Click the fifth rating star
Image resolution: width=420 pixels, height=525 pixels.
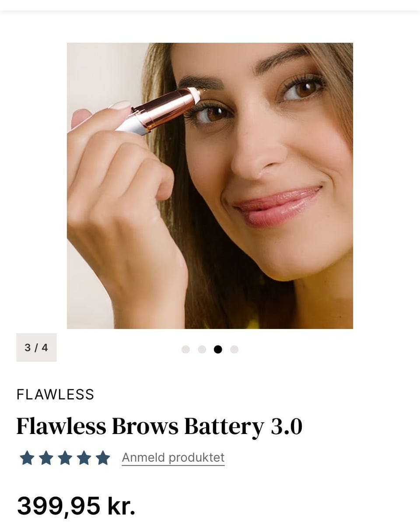pos(103,458)
